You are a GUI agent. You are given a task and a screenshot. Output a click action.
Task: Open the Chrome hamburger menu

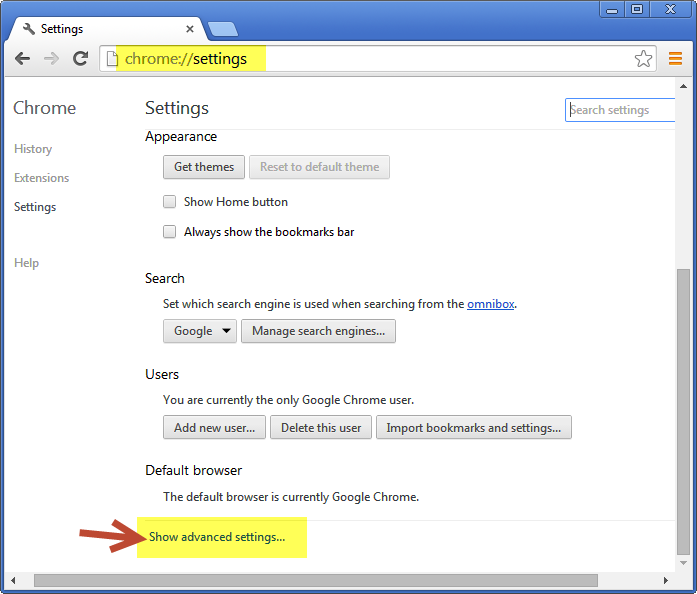pyautogui.click(x=675, y=58)
